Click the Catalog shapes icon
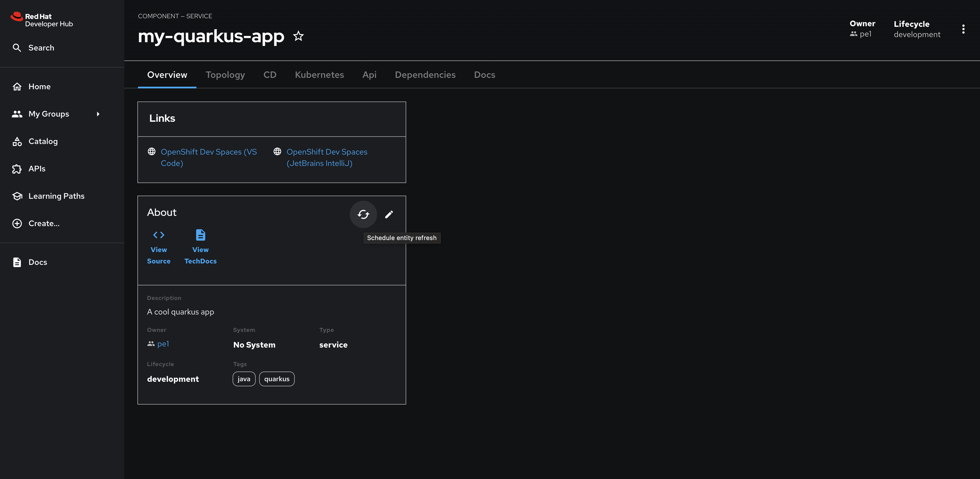Screen dimensions: 980x479 click(17, 141)
